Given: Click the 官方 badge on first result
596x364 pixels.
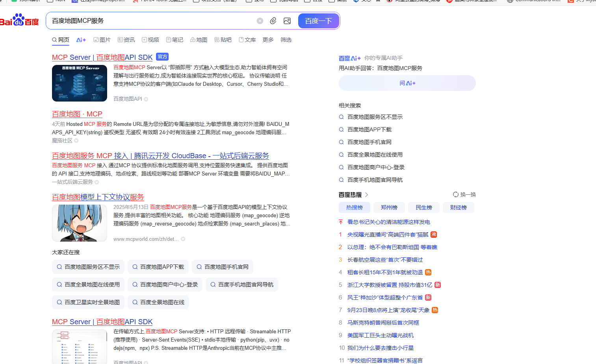Looking at the screenshot, I should coord(162,57).
